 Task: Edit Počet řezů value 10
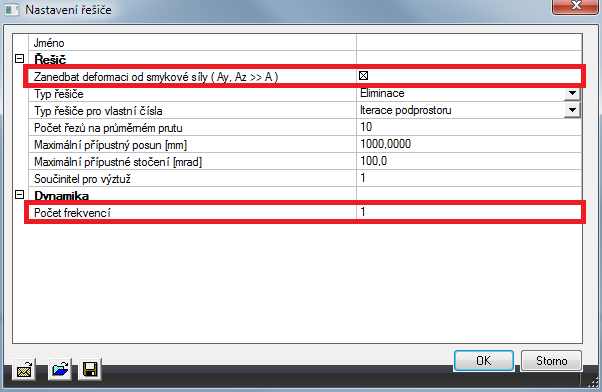pyautogui.click(x=469, y=127)
